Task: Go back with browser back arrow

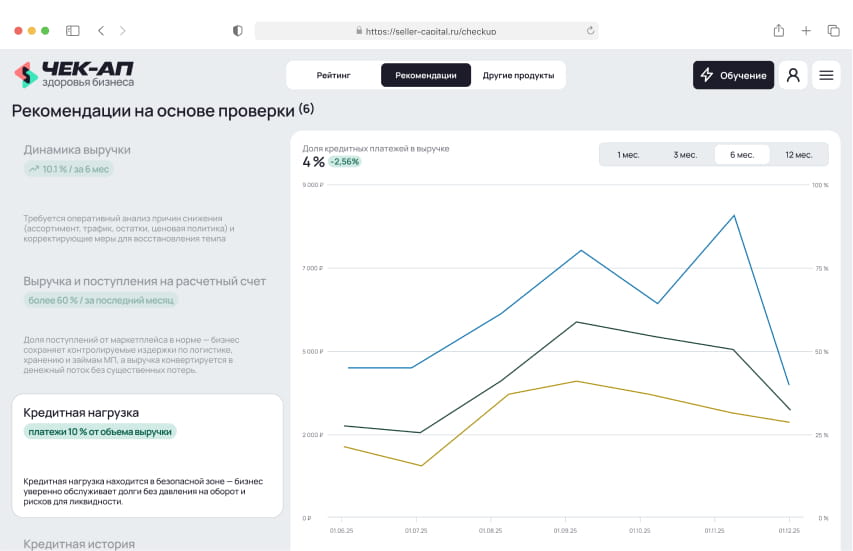Action: [x=101, y=31]
